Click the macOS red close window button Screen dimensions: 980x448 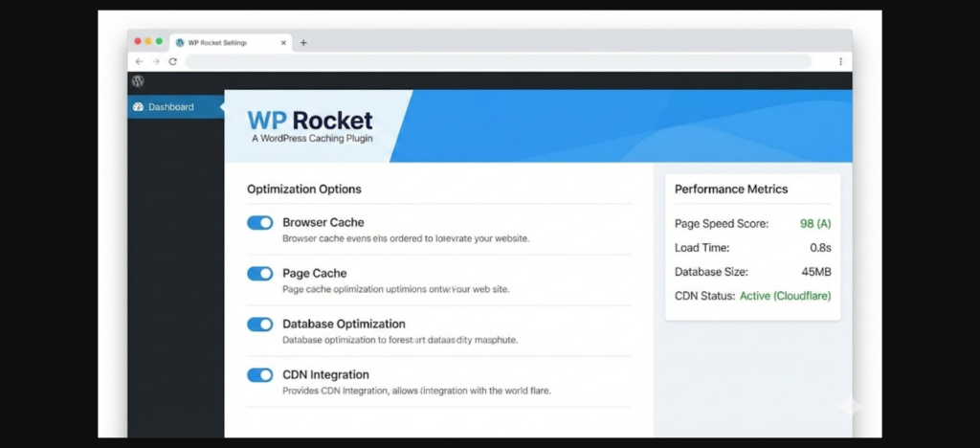click(138, 41)
